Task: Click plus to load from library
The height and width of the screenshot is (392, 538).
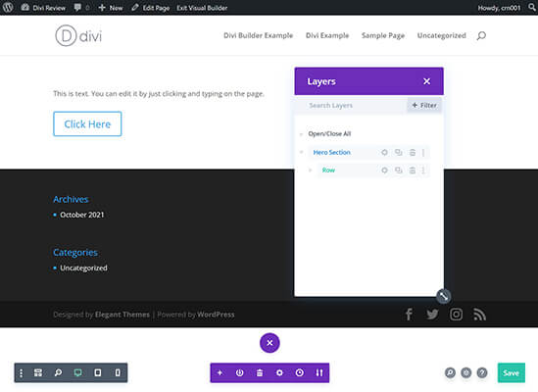Action: coord(220,372)
